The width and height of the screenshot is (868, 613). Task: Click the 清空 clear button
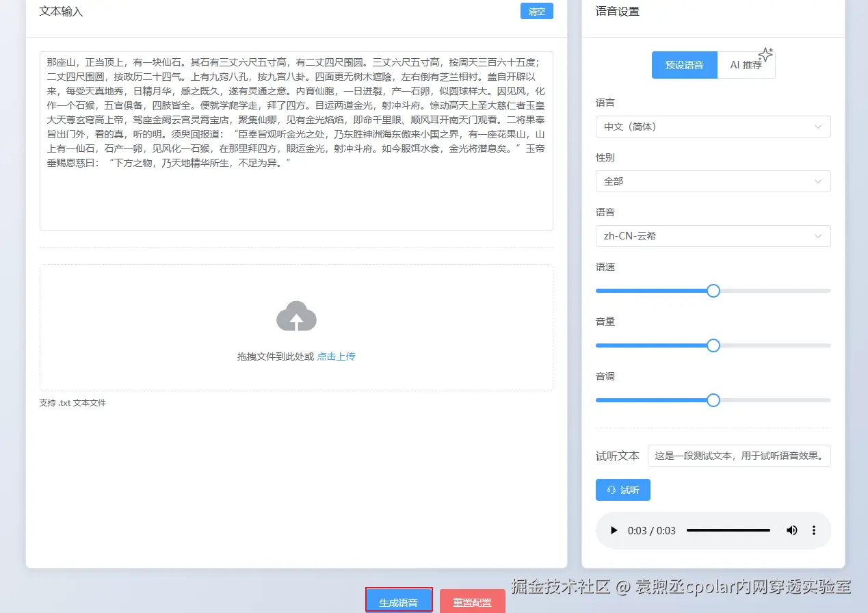tap(537, 11)
